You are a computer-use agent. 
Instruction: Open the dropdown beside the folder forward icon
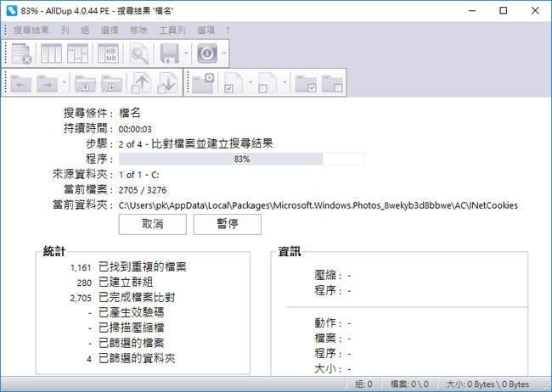pyautogui.click(x=64, y=83)
